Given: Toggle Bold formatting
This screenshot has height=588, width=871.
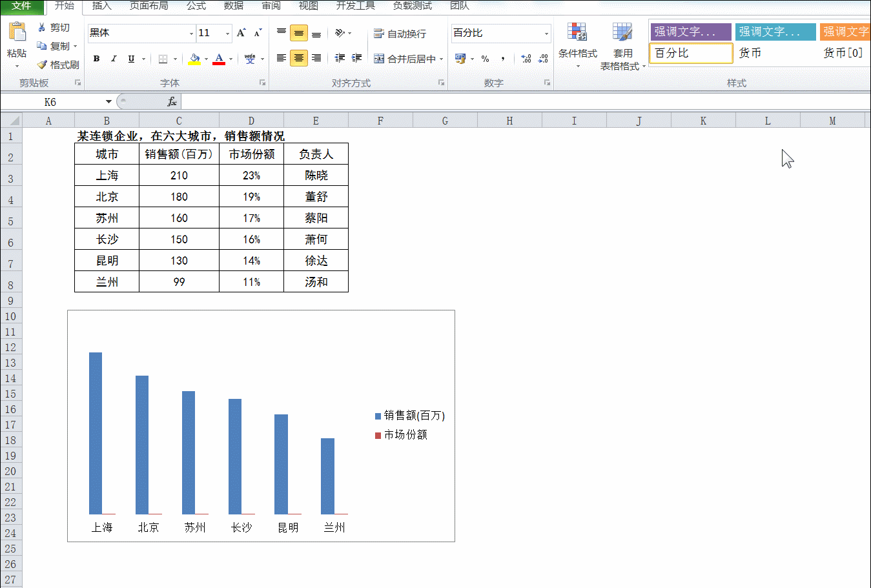Looking at the screenshot, I should coord(96,59).
